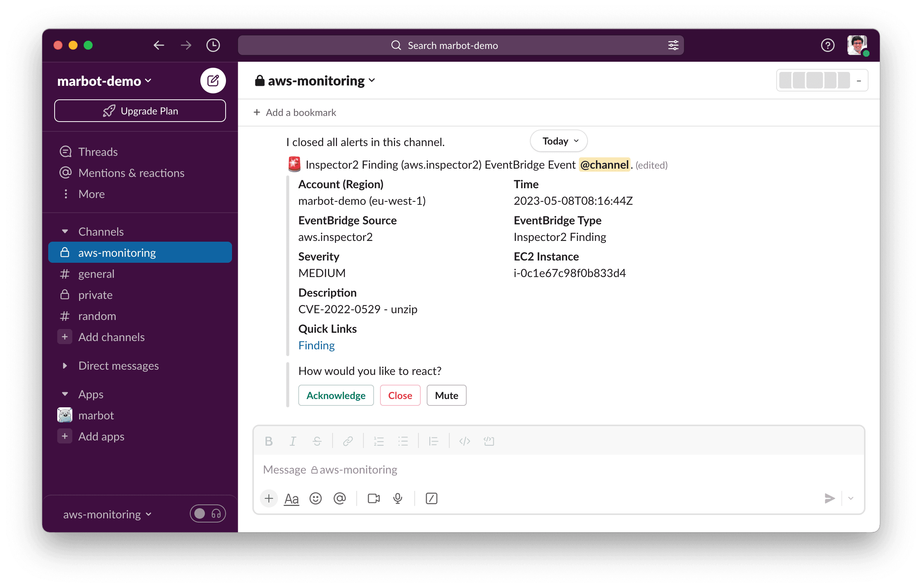
Task: Open the plus attachments menu
Action: [269, 498]
